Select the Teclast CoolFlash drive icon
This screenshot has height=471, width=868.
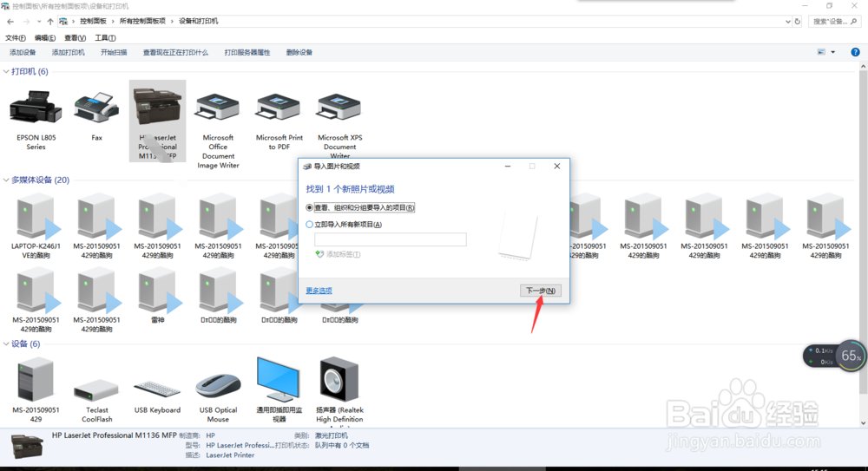click(x=96, y=389)
